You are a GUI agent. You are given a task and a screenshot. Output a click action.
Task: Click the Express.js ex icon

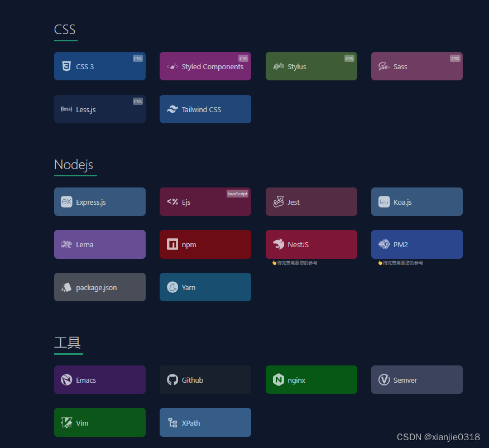pos(66,202)
